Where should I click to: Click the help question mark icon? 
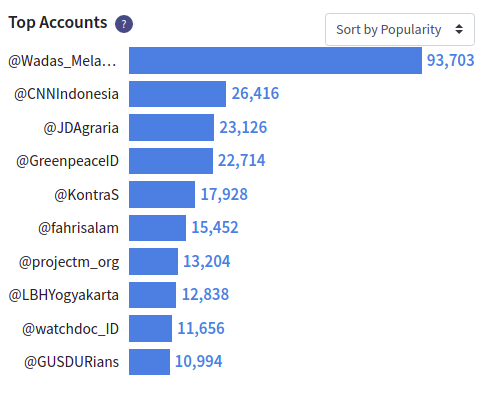[124, 24]
